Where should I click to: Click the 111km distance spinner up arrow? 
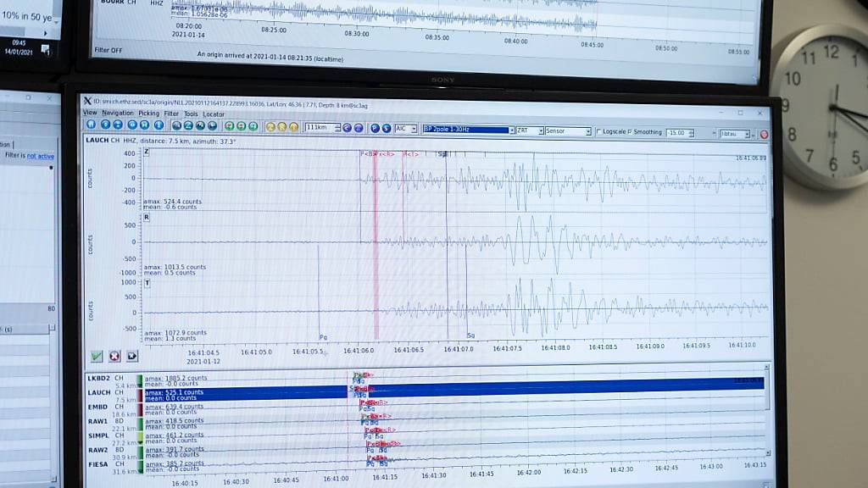tap(337, 125)
